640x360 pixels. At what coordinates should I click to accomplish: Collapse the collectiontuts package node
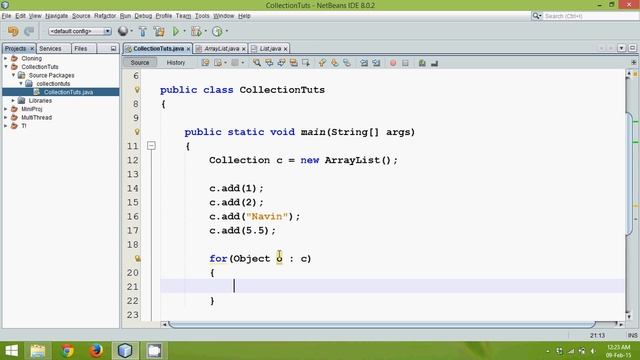tap(21, 83)
